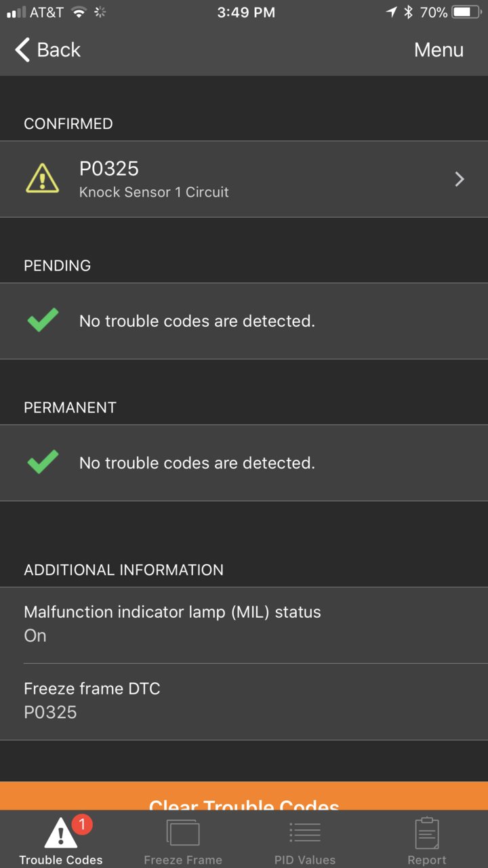The image size is (488, 868).
Task: Open the P0325 Knock Sensor 1 Circuit row
Action: [x=244, y=179]
